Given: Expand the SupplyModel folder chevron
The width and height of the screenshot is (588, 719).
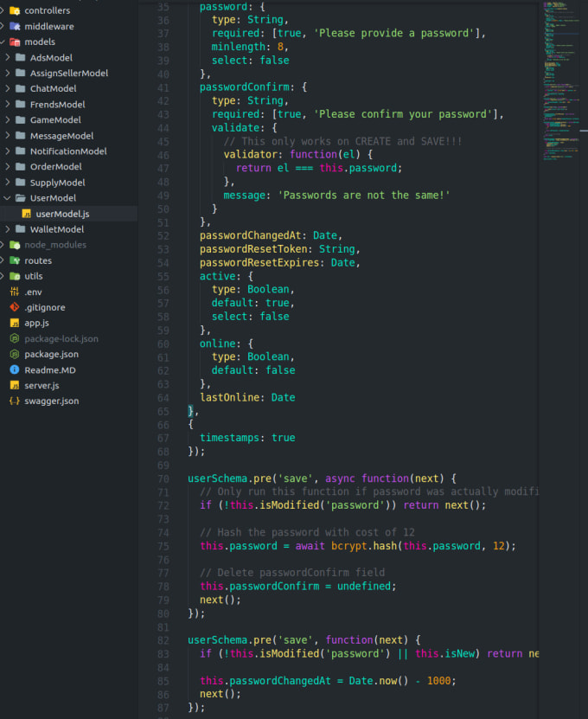Looking at the screenshot, I should click(7, 182).
